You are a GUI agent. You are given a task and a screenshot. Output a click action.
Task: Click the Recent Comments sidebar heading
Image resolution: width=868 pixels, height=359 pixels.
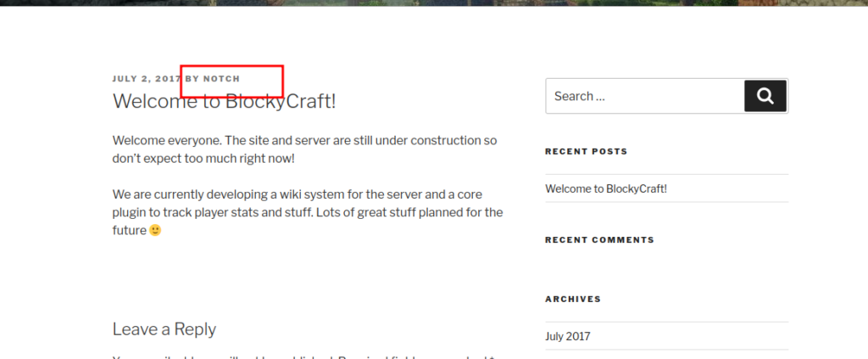[599, 240]
